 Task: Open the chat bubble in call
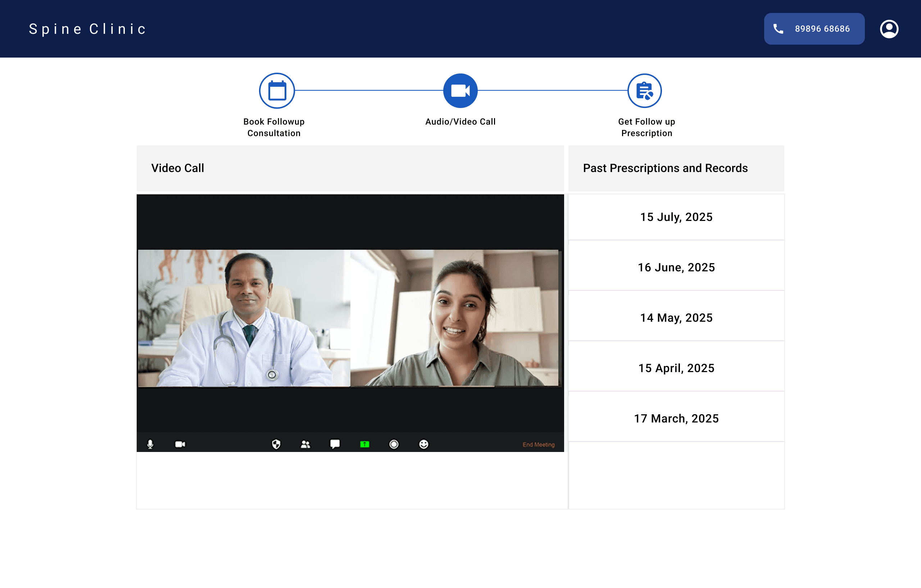(335, 444)
